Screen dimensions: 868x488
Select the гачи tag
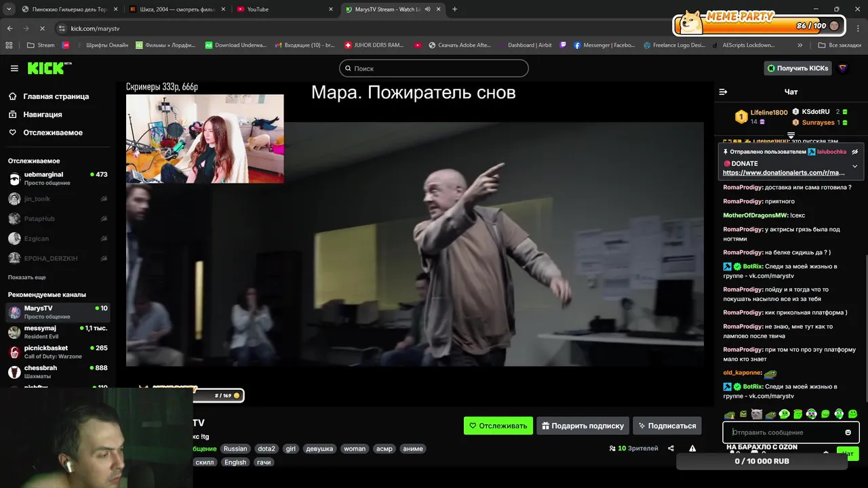(x=264, y=462)
